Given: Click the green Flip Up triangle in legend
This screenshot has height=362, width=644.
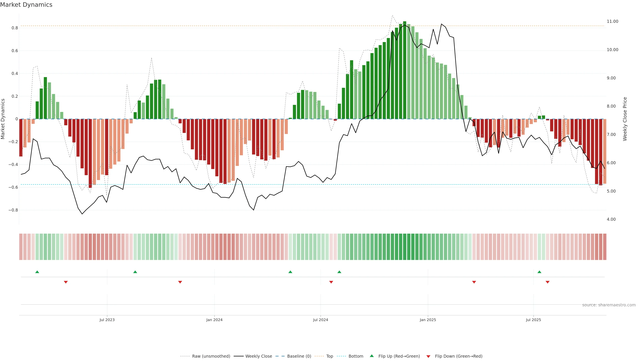Looking at the screenshot, I should click(x=372, y=356).
